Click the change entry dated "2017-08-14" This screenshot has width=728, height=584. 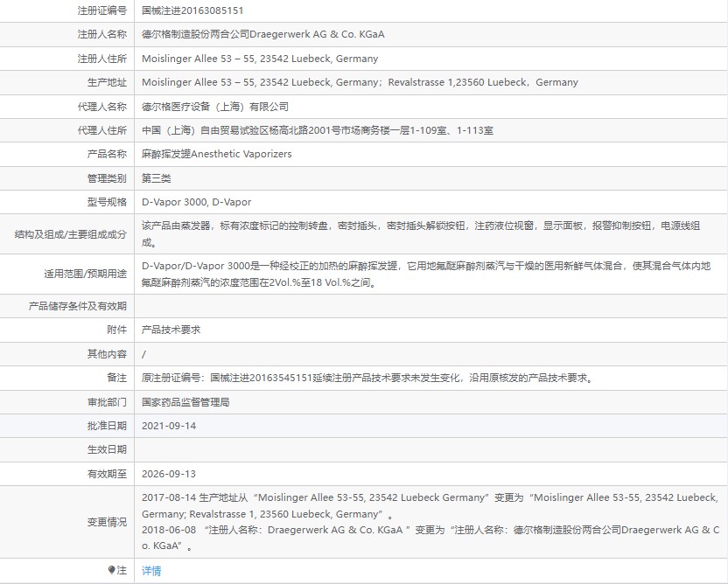pos(430,505)
